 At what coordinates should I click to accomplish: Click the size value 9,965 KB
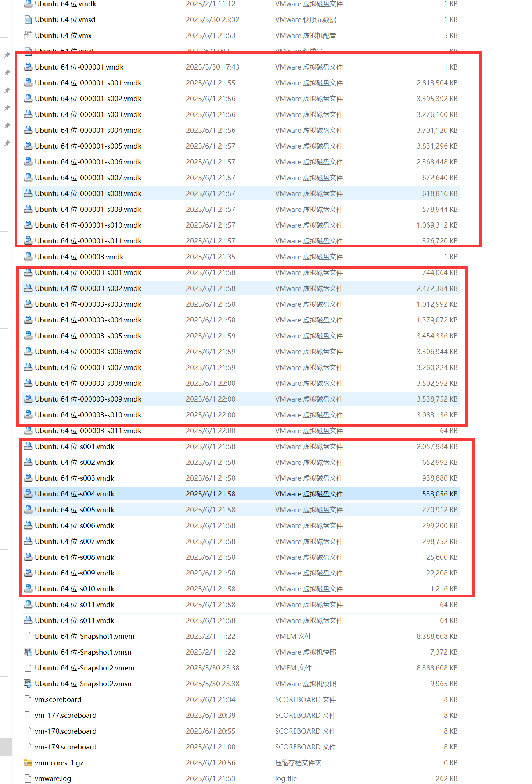tap(444, 684)
